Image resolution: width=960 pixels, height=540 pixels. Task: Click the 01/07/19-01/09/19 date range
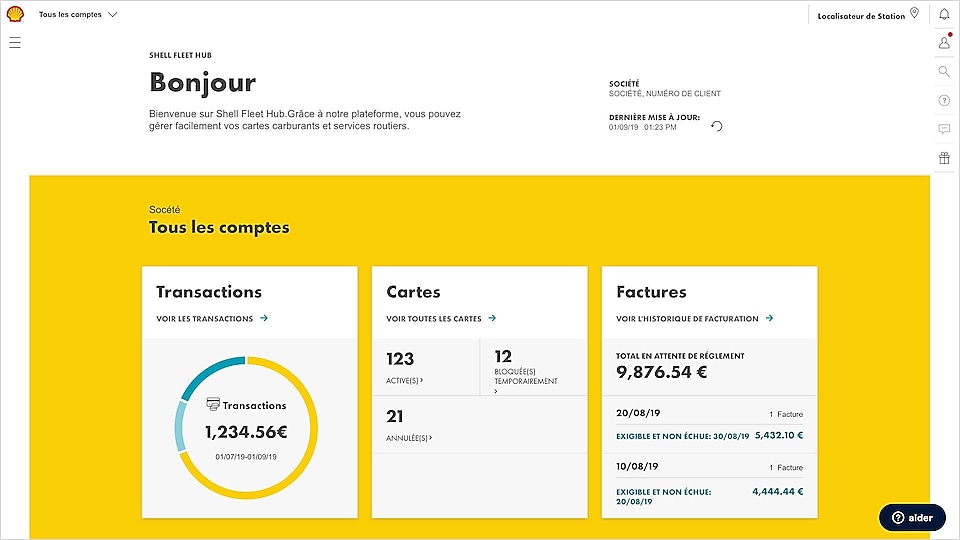coord(246,457)
